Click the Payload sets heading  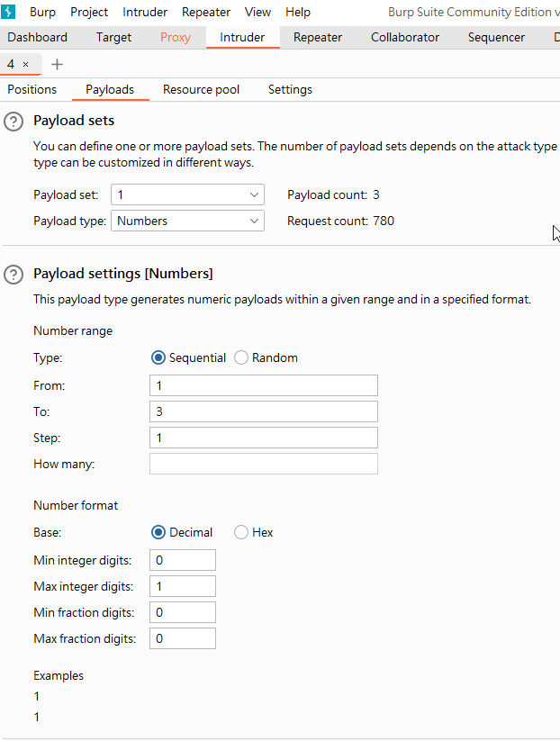tap(74, 121)
